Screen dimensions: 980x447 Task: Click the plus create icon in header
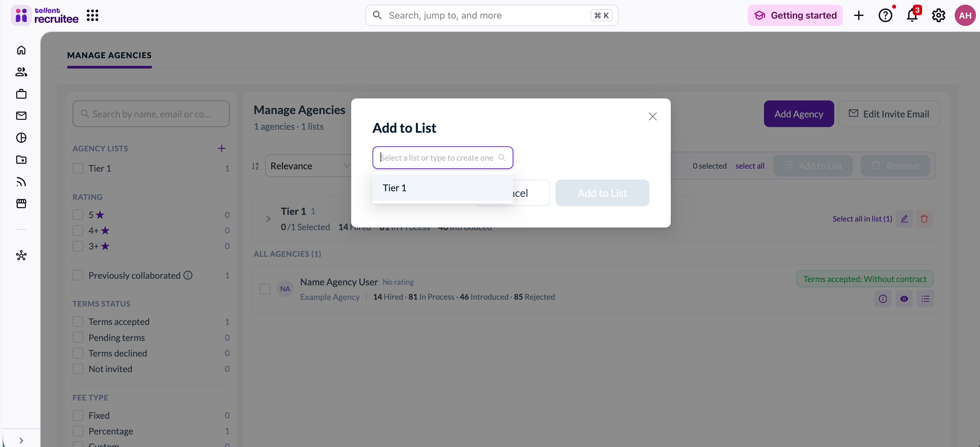coord(858,15)
